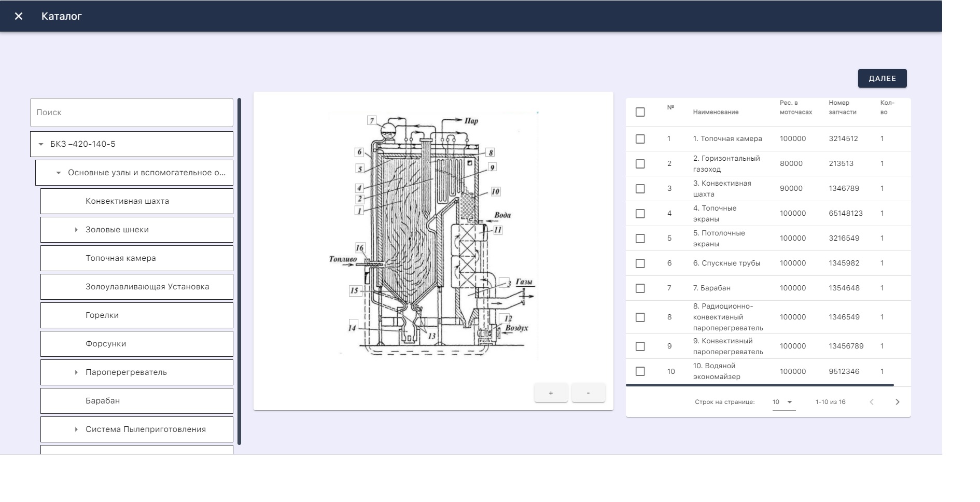
Task: Check the row for 3. Конвективная шахта
Action: point(640,189)
